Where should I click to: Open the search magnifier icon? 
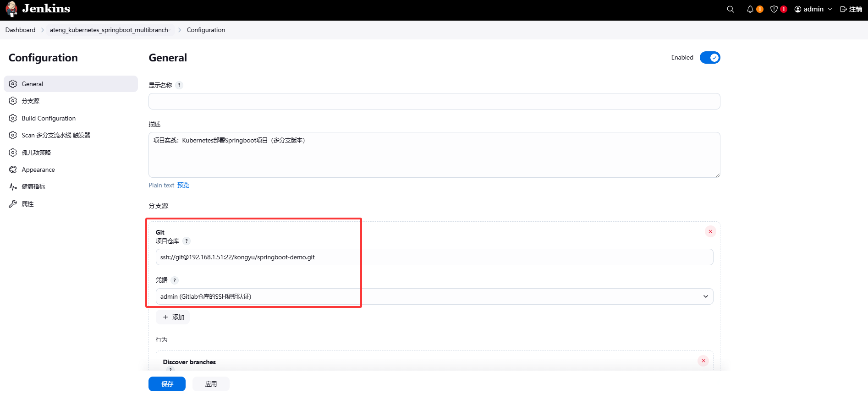click(730, 9)
